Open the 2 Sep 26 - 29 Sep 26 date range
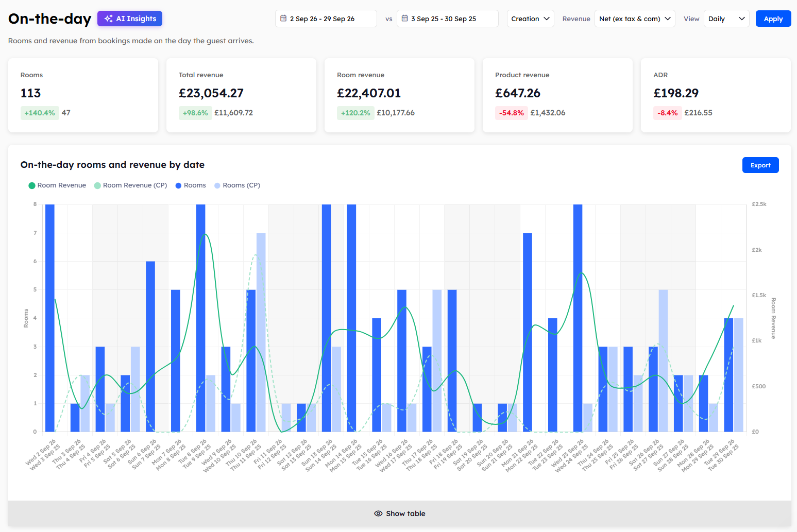The width and height of the screenshot is (797, 532). point(326,19)
